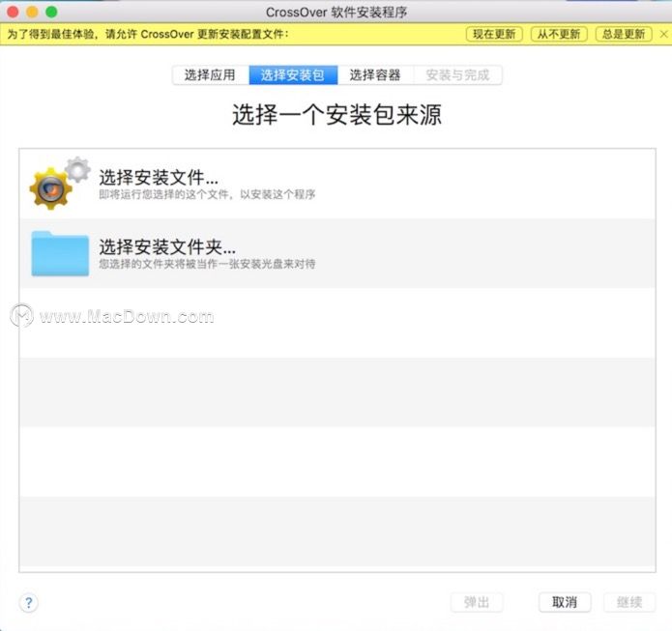The width and height of the screenshot is (672, 631).
Task: Click description 您选择的文件夹将被当作一张安装光盘来对待
Action: (x=207, y=264)
